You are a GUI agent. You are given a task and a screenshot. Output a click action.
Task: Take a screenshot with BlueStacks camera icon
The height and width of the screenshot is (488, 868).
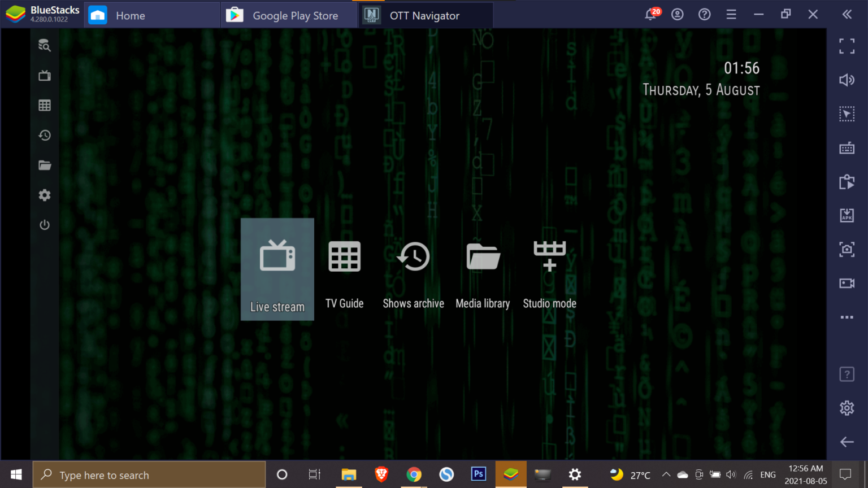click(x=847, y=249)
